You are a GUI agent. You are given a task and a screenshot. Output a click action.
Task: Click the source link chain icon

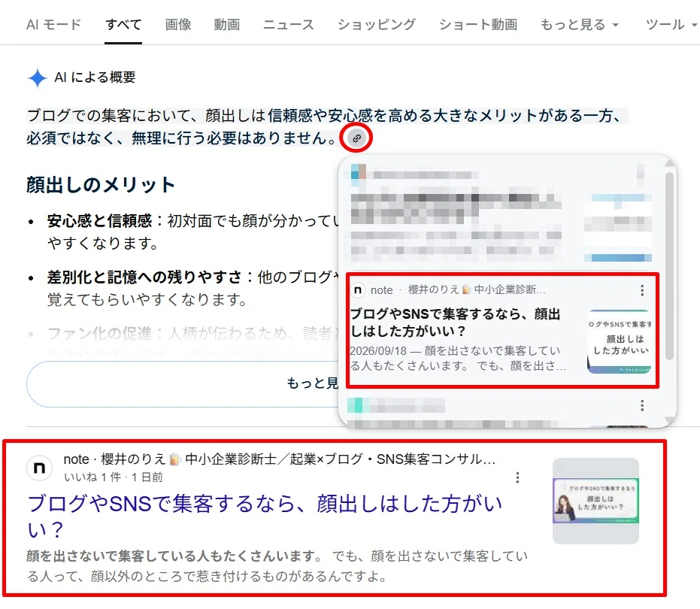click(x=356, y=138)
